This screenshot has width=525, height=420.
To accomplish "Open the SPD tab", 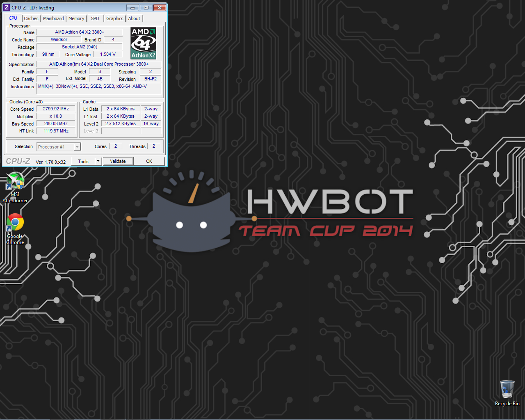I will click(95, 18).
